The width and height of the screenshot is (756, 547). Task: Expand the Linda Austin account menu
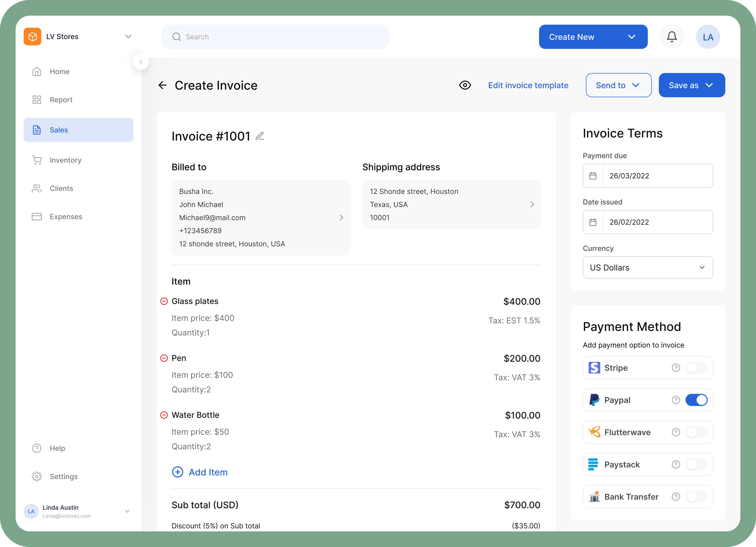tap(127, 511)
